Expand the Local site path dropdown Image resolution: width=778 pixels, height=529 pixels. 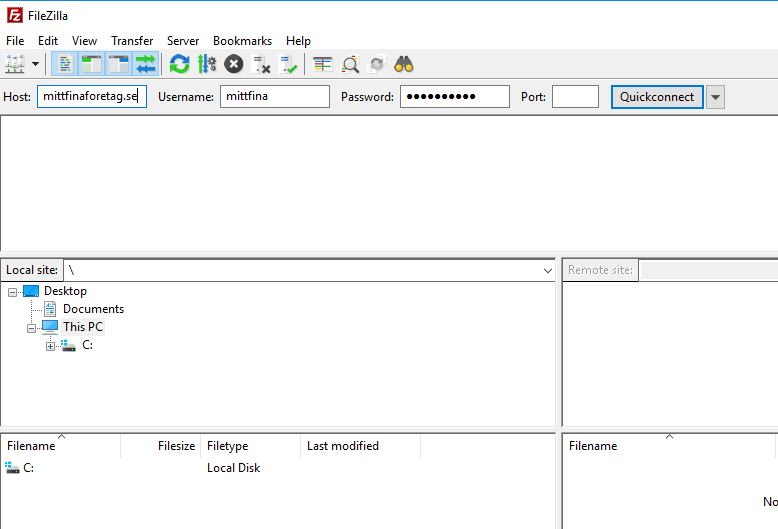click(547, 270)
